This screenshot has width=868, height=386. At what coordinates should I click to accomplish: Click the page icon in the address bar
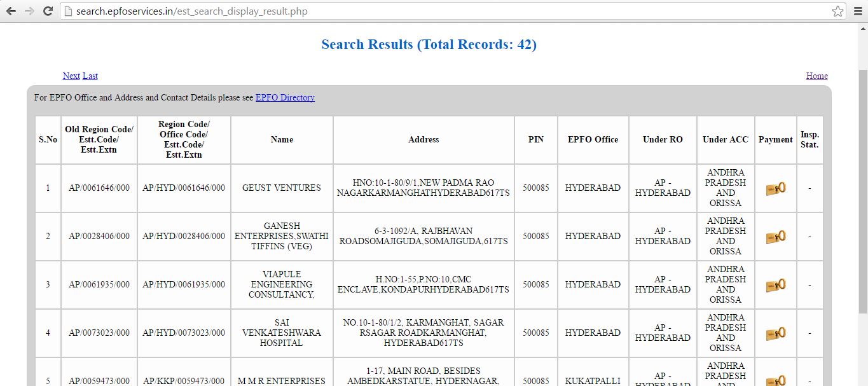(67, 11)
